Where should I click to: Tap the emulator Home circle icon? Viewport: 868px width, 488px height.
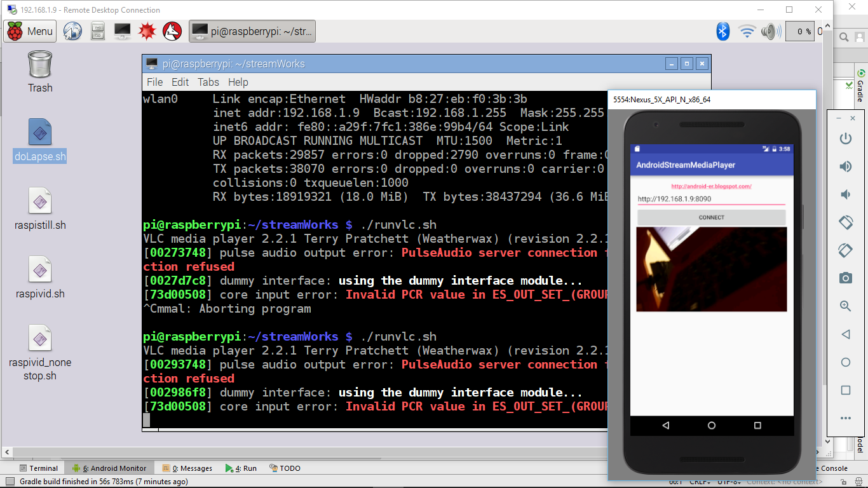coord(712,426)
